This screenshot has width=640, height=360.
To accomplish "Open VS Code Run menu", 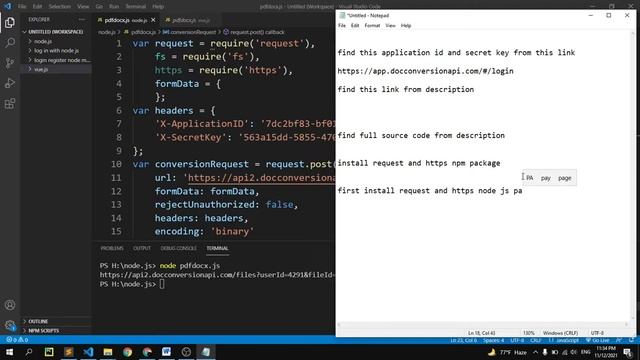I will click(x=114, y=7).
